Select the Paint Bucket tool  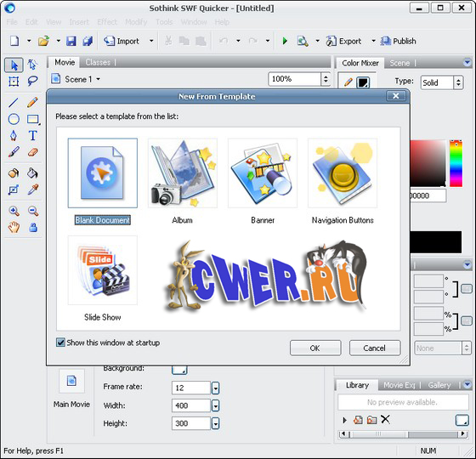tap(32, 173)
